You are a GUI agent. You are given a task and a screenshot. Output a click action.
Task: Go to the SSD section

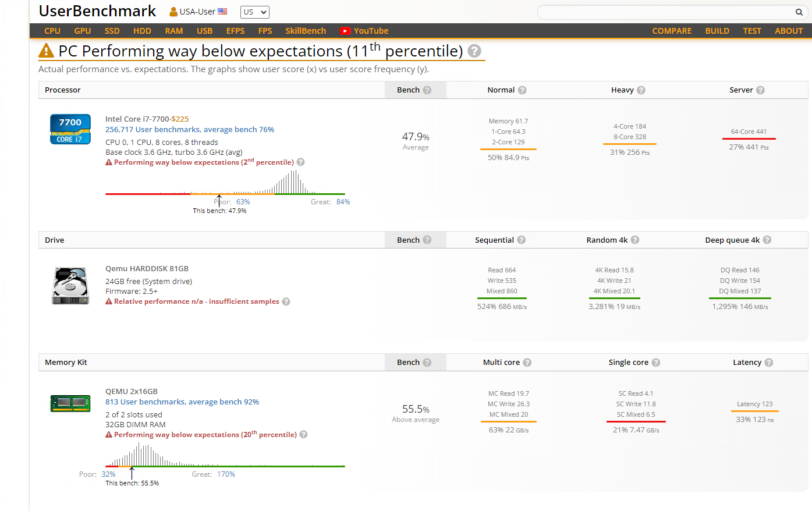[112, 31]
